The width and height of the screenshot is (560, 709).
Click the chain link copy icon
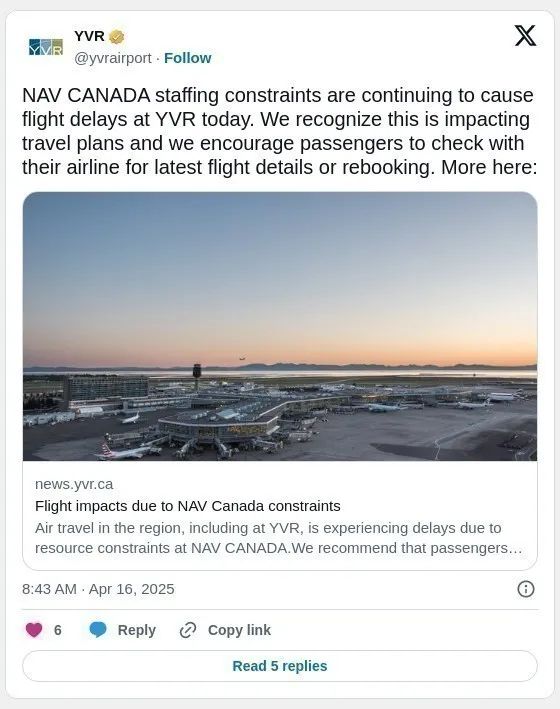point(188,630)
